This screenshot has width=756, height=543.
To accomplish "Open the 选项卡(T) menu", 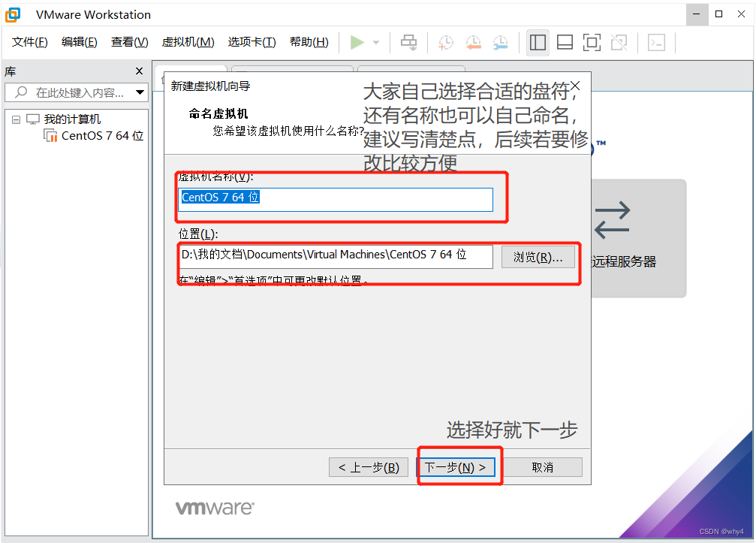I will (x=251, y=42).
